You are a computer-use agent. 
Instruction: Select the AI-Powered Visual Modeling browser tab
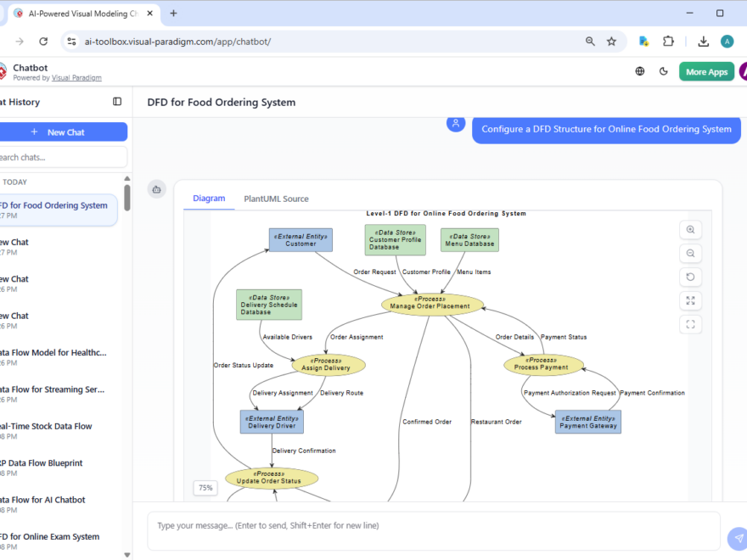[81, 14]
